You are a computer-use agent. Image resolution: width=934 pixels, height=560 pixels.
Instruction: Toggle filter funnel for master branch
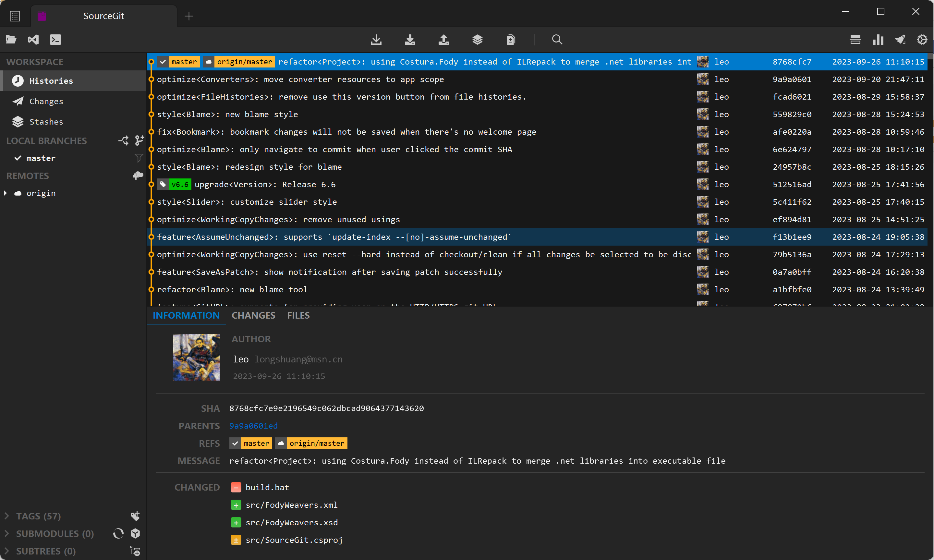point(139,158)
